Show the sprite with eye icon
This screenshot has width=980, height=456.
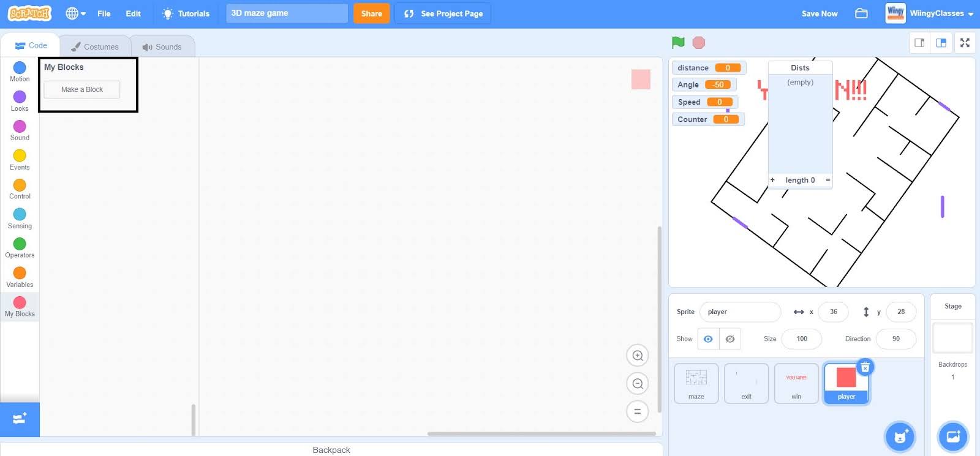708,338
